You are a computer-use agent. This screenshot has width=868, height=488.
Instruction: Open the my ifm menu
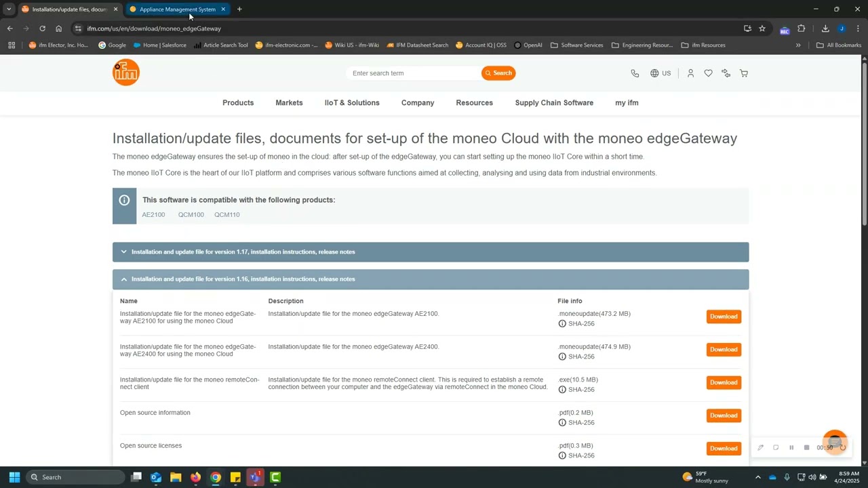[x=627, y=103]
